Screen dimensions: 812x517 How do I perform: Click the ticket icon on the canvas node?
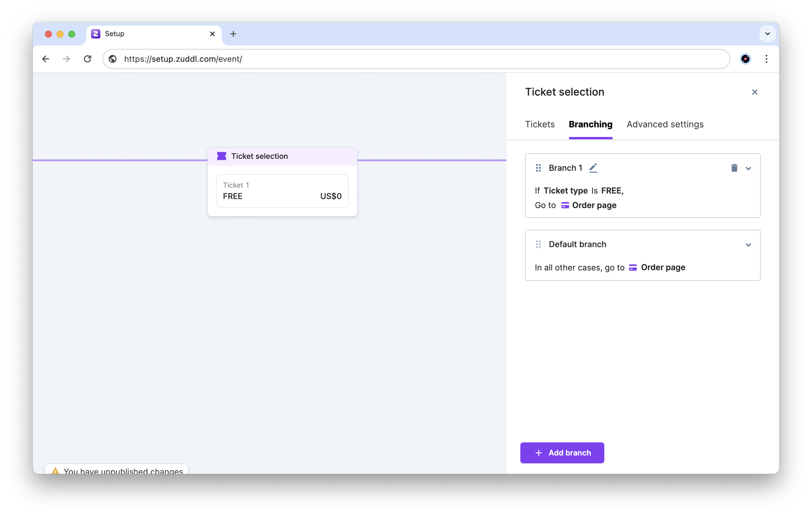[x=222, y=156]
